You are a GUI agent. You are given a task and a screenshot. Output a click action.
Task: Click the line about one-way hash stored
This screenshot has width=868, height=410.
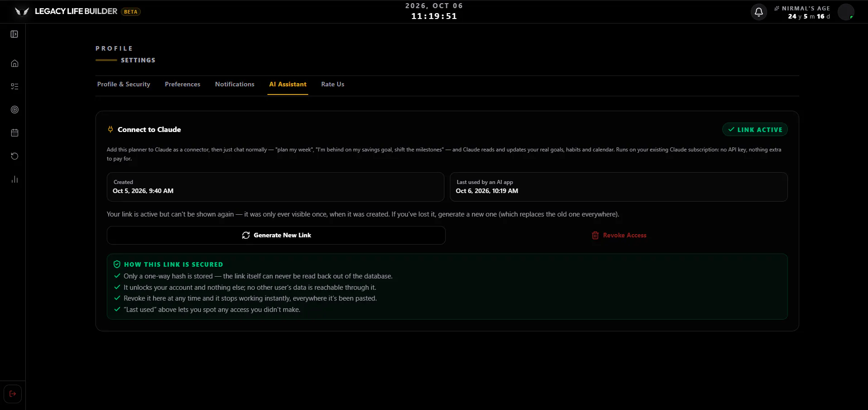coord(258,276)
